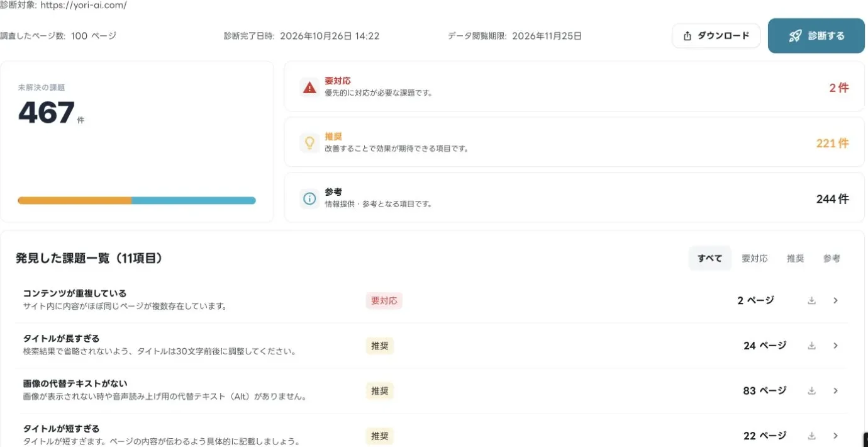Switch to the 参考 filter tab
This screenshot has height=447, width=868.
(832, 258)
